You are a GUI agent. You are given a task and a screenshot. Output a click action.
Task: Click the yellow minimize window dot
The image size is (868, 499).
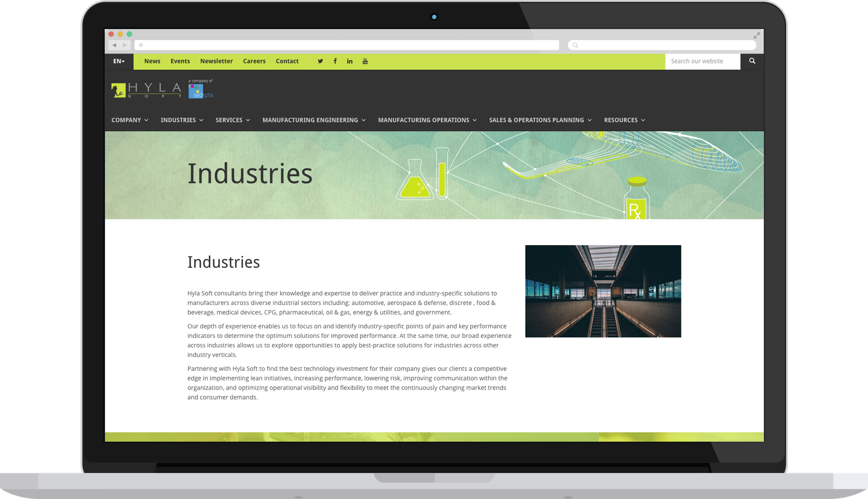coord(120,34)
